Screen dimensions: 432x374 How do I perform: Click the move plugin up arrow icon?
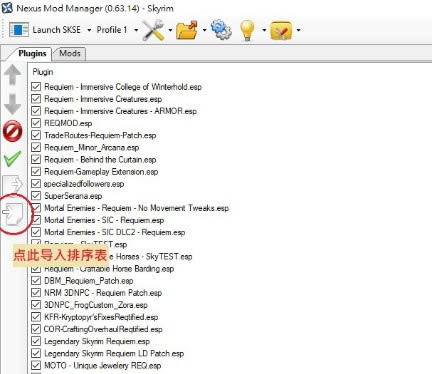13,74
